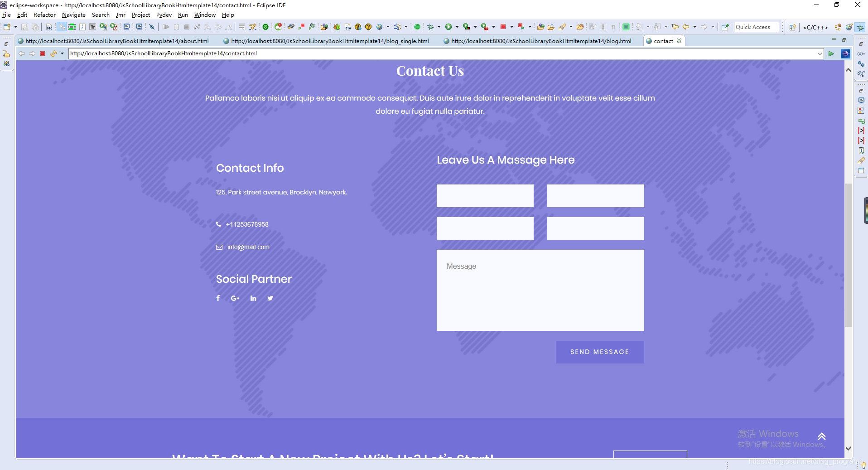
Task: Open the Navigate menu
Action: 74,15
